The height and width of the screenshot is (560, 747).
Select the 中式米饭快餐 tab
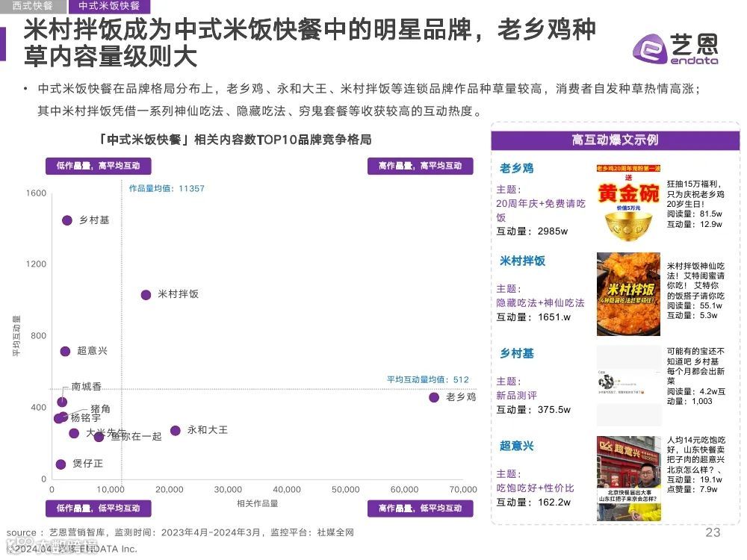(x=109, y=6)
